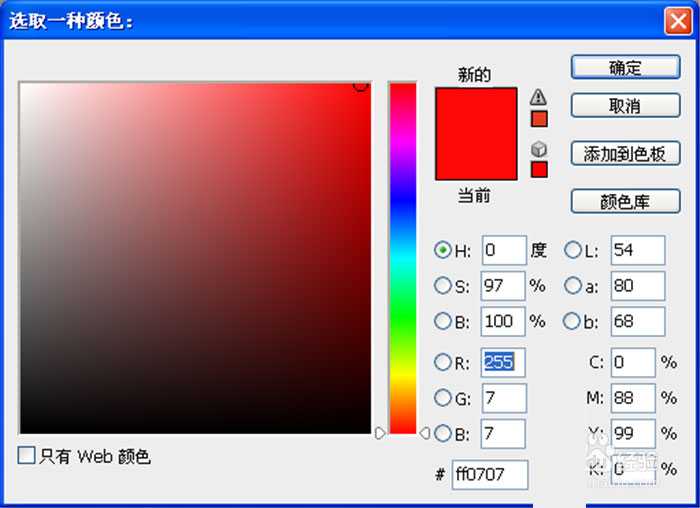Select the R red radio button
700x508 pixels.
442,362
